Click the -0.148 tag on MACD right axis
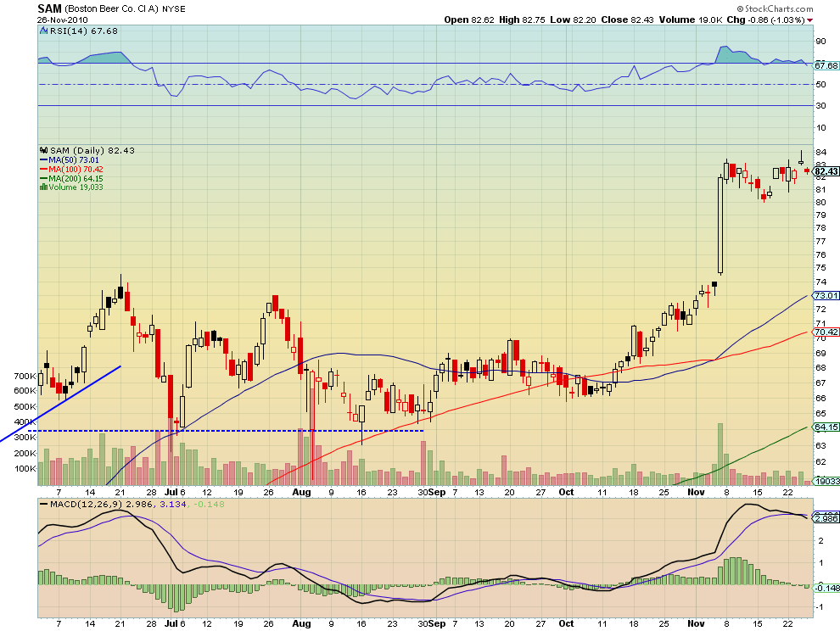The width and height of the screenshot is (840, 631). [826, 588]
